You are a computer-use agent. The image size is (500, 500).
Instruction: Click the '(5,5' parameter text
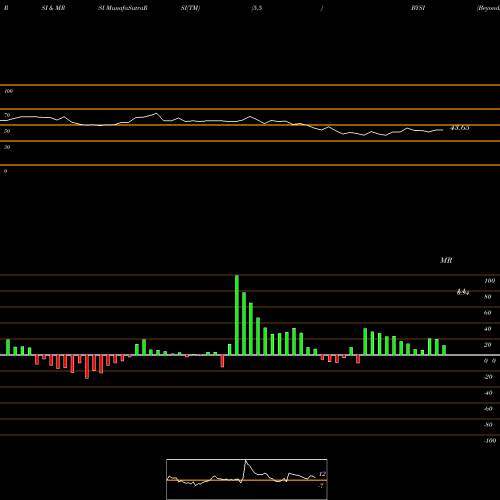(257, 8)
